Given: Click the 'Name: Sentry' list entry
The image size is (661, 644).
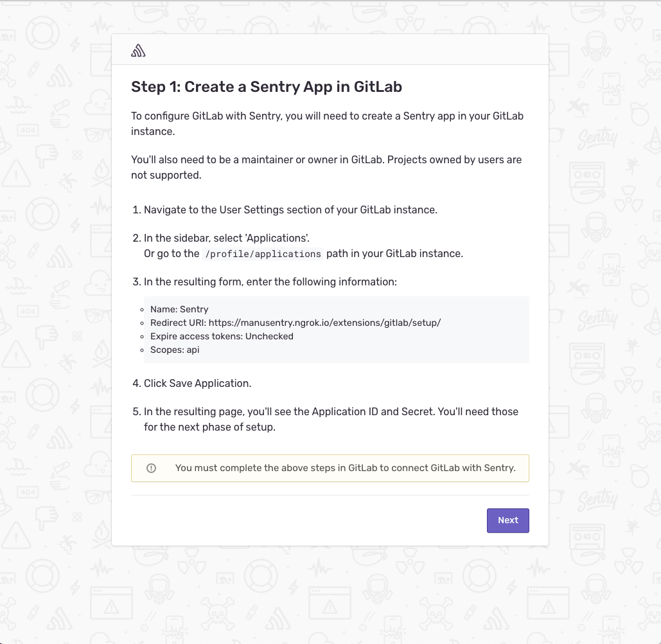Looking at the screenshot, I should (x=179, y=309).
